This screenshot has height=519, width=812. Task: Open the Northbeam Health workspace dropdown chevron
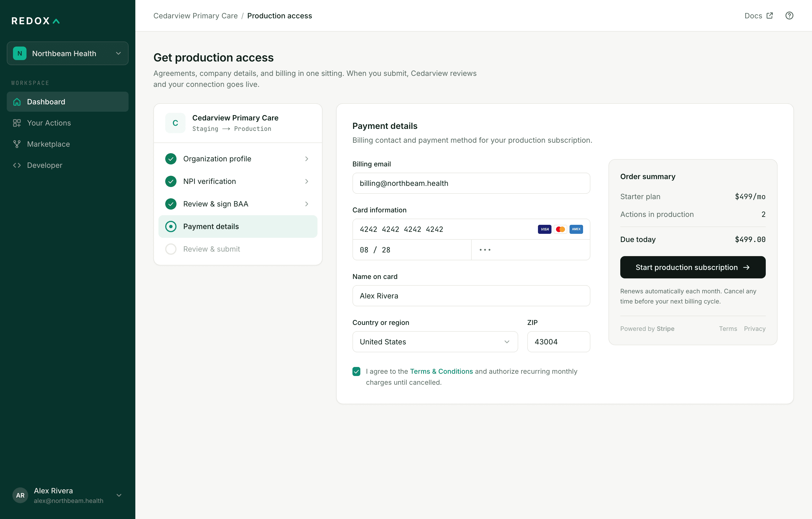coord(118,53)
